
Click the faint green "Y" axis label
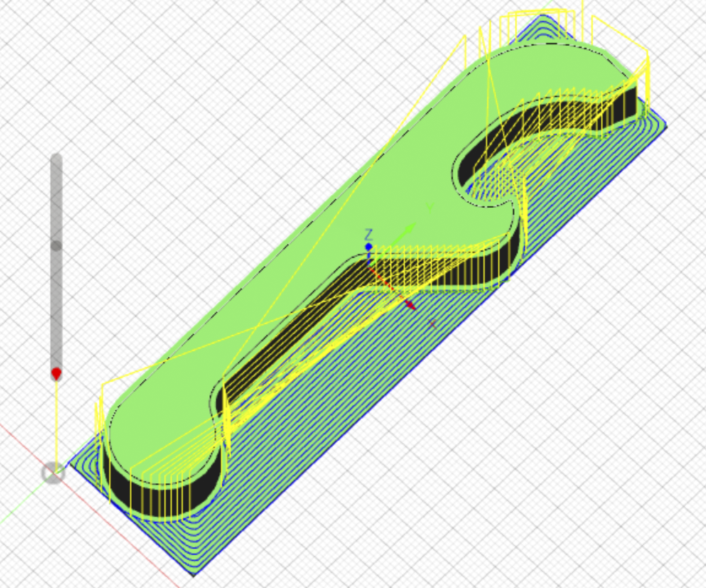point(429,208)
